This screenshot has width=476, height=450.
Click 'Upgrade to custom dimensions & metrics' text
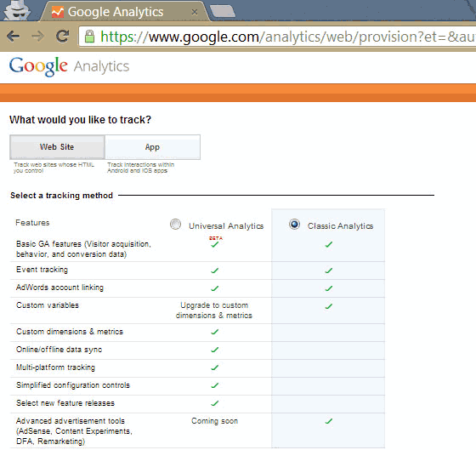(214, 310)
